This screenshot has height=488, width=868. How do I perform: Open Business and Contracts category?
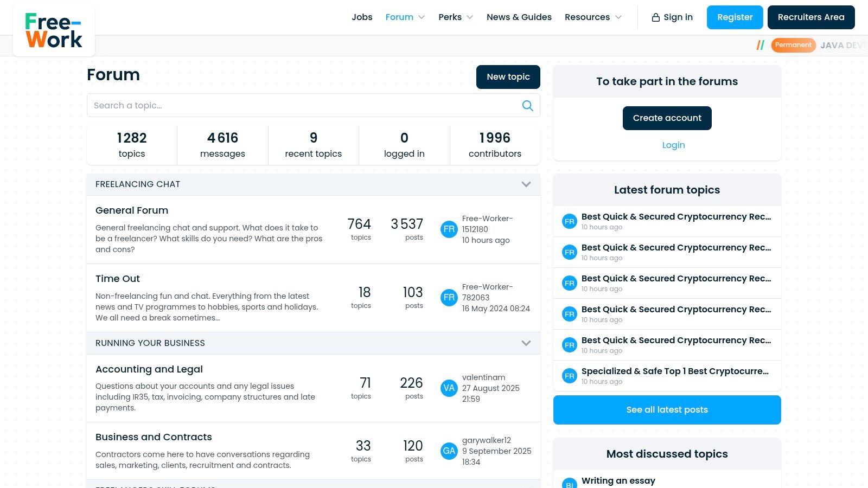154,437
